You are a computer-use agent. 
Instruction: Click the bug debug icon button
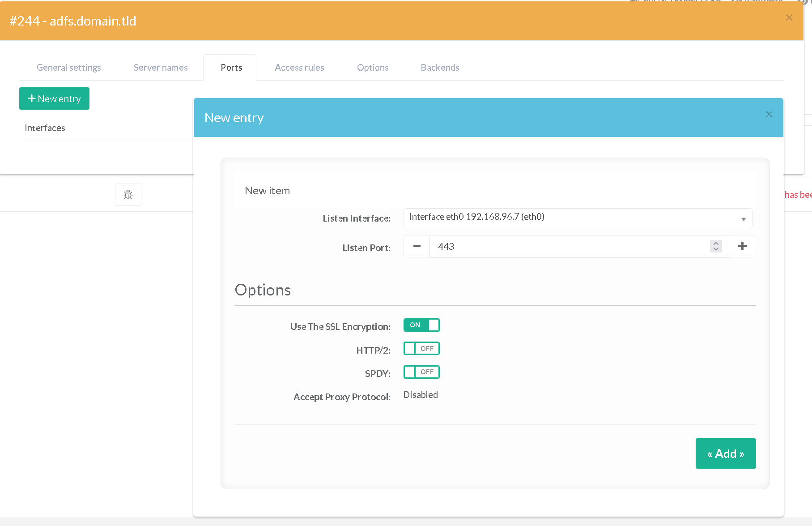coord(128,195)
